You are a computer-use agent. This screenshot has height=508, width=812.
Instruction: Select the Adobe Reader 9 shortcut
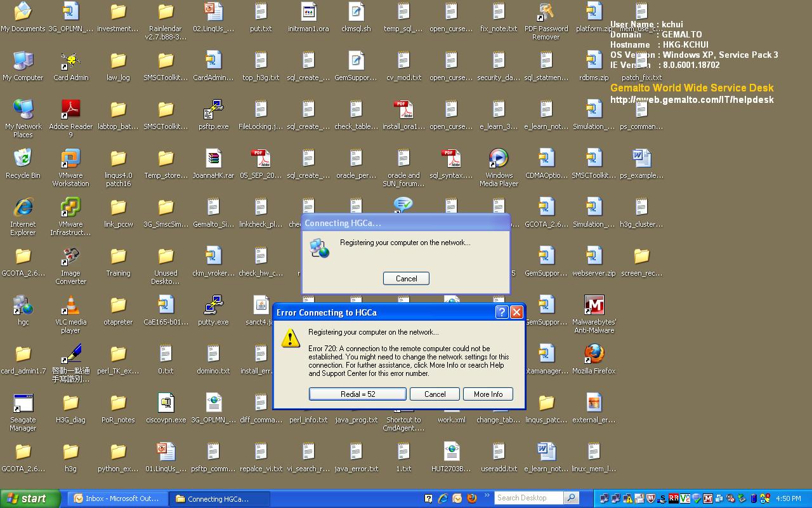70,119
